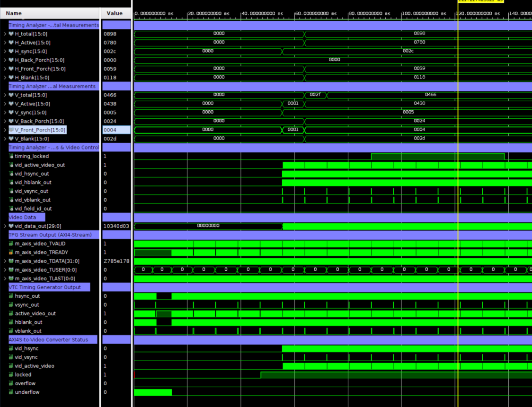The width and height of the screenshot is (532, 407).
Task: Select TPG Stream Output (AXI4-Stream) divider
Action: pyautogui.click(x=54, y=235)
